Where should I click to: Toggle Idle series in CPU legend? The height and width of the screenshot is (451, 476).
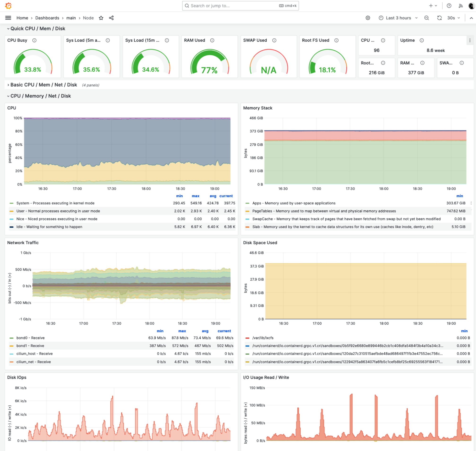point(49,227)
